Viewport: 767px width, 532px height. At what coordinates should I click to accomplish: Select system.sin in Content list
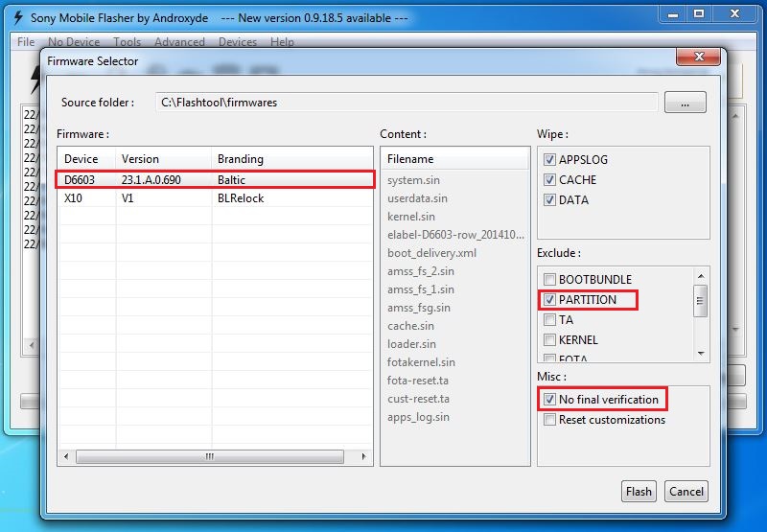point(413,180)
